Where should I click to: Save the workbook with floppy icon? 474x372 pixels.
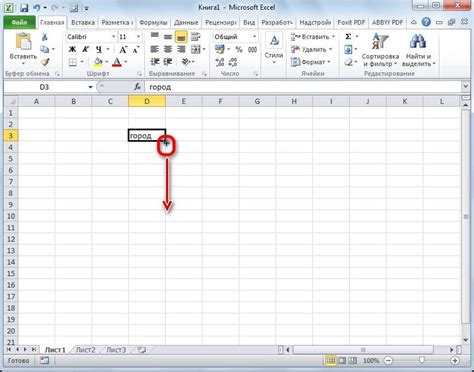click(x=24, y=8)
